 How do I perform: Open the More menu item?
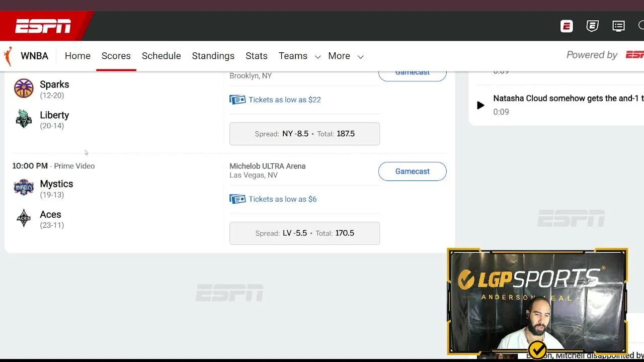339,56
